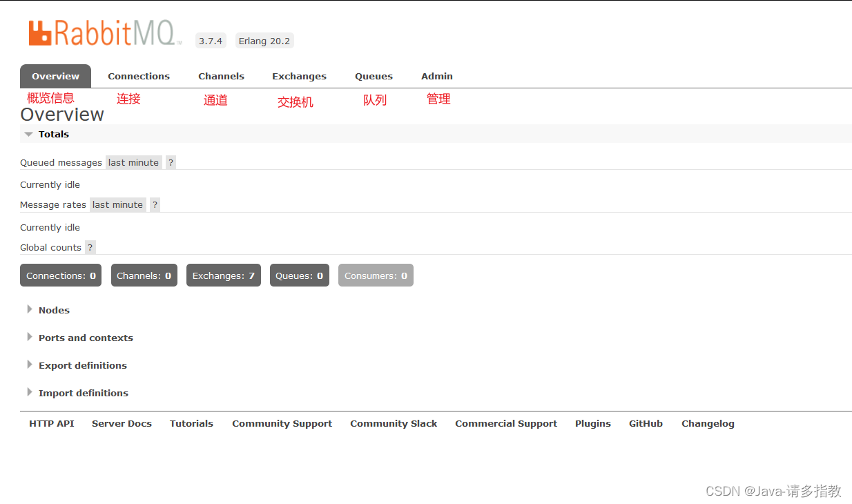Open help for Queued messages
The image size is (852, 504).
(x=171, y=162)
